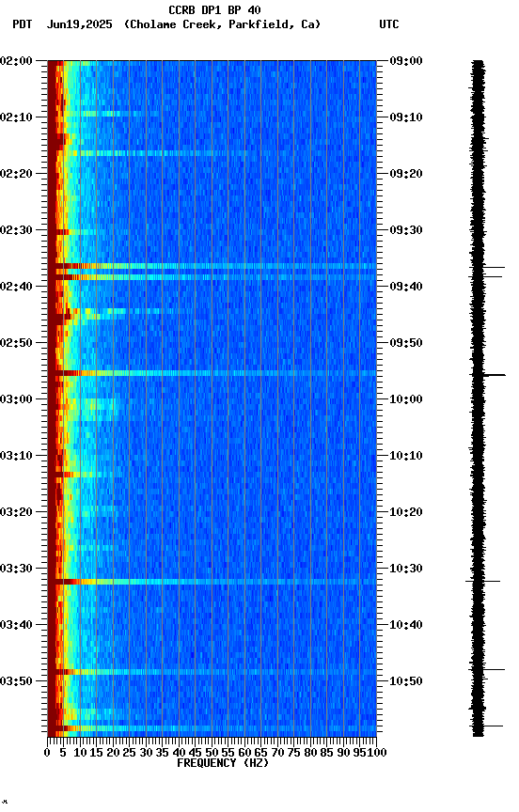
Task: Click the 10 Hz frequency axis label
Action: [80, 753]
